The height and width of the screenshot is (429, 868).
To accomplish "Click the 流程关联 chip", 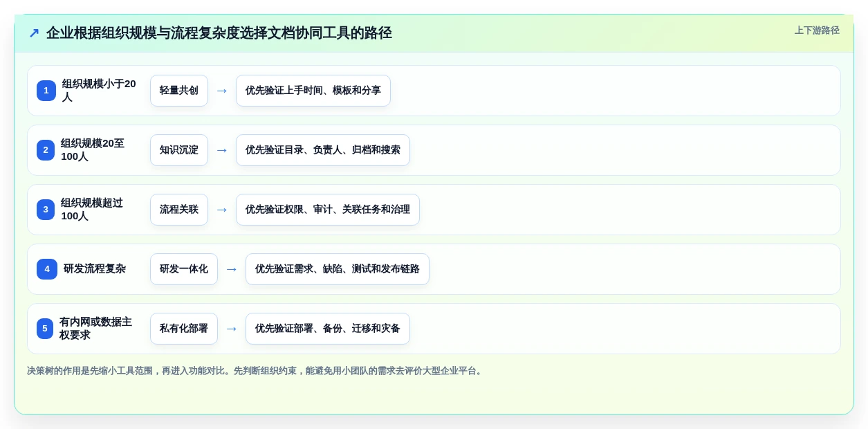I will [x=179, y=210].
